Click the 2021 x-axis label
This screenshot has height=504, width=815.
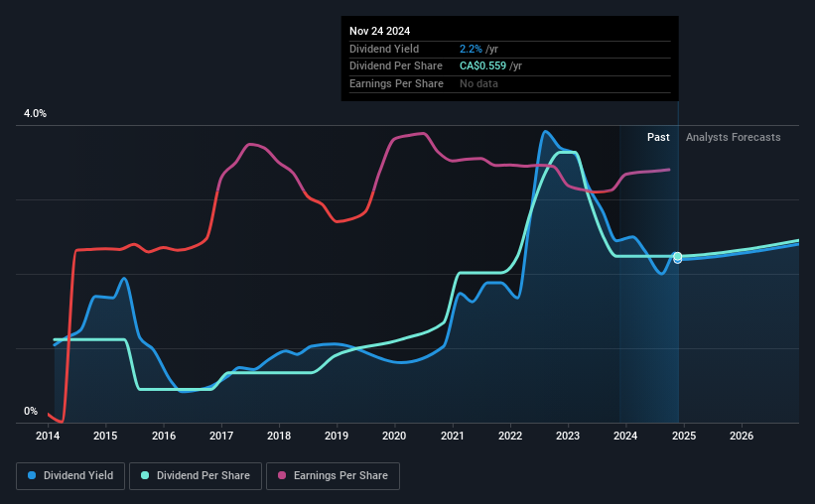pyautogui.click(x=453, y=436)
